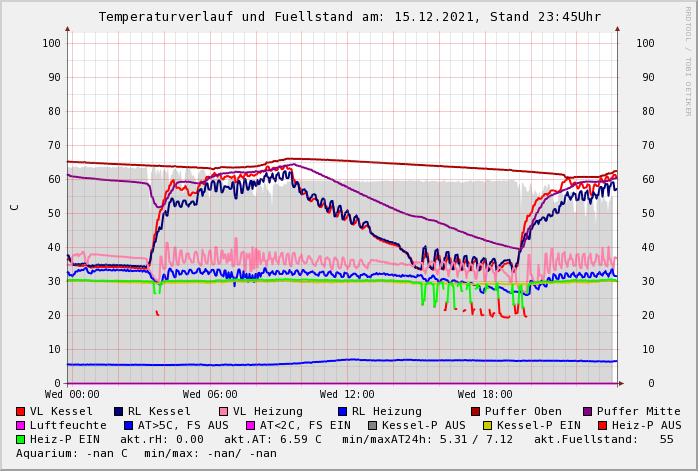Screen dimensions: 698x471
Task: Click the Wed 06:00 time axis label
Action: tap(210, 395)
